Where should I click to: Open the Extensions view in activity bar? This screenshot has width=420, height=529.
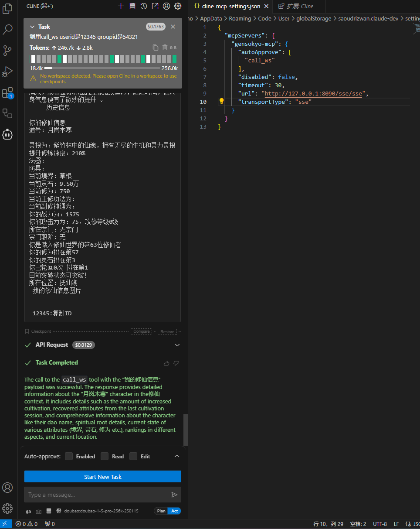coord(7,92)
